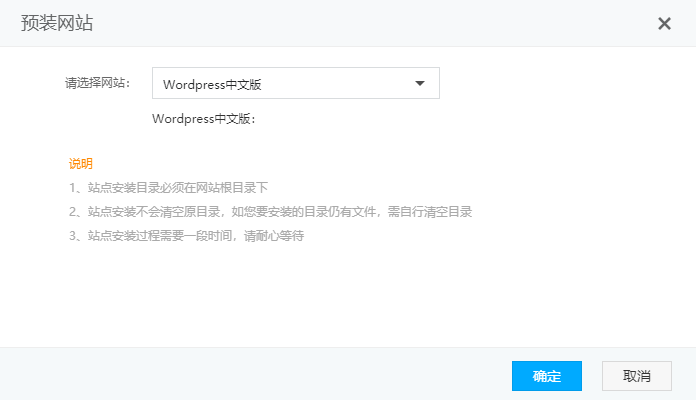Close the 预装网站 dialog with X

pos(664,23)
